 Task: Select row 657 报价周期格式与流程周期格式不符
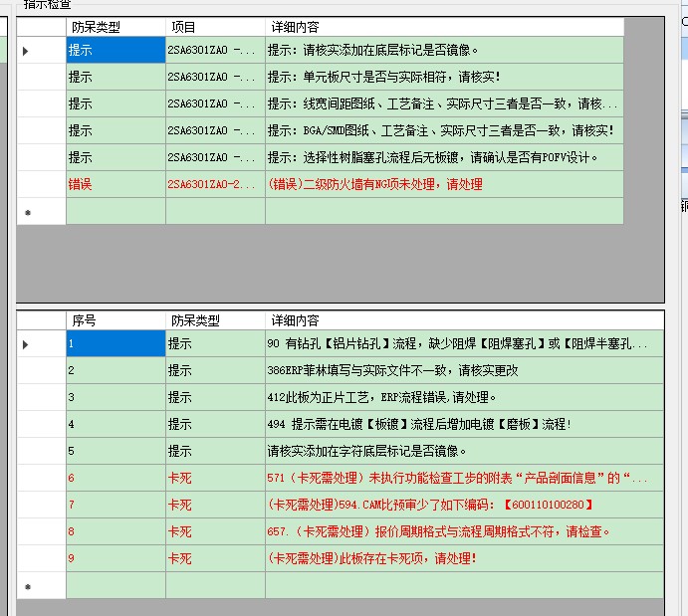point(464,531)
